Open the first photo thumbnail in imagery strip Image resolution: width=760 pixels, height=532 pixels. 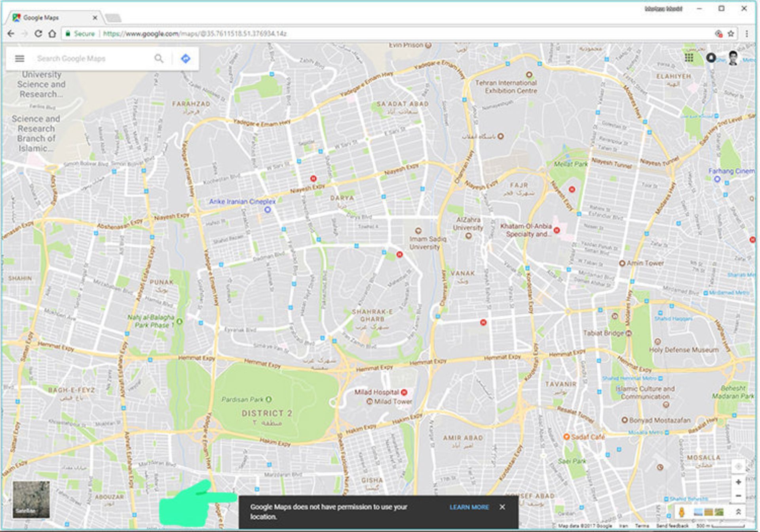point(698,512)
